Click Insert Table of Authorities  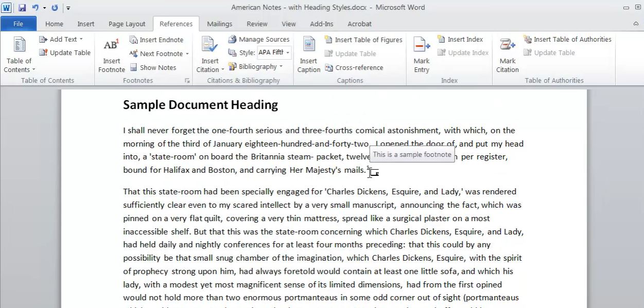[x=567, y=39]
